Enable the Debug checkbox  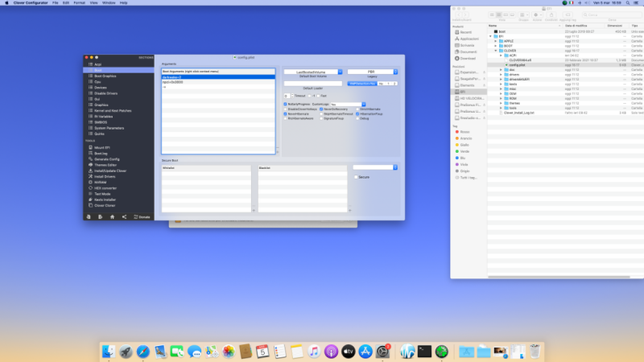357,118
